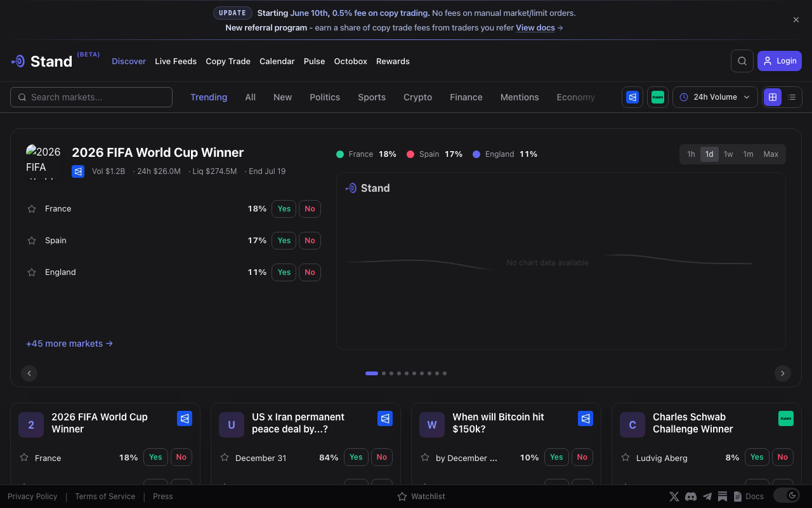Set chart range to 1m
This screenshot has width=812, height=508.
(748, 154)
